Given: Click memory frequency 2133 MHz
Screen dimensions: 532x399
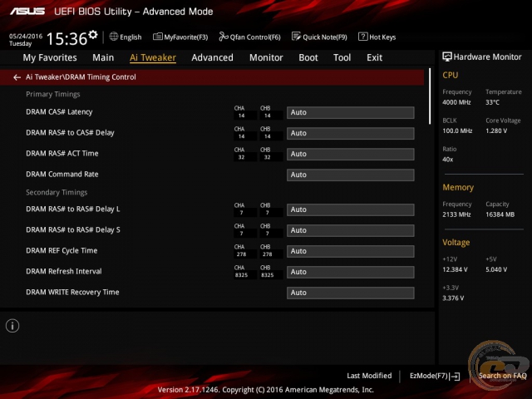Looking at the screenshot, I should pos(456,214).
